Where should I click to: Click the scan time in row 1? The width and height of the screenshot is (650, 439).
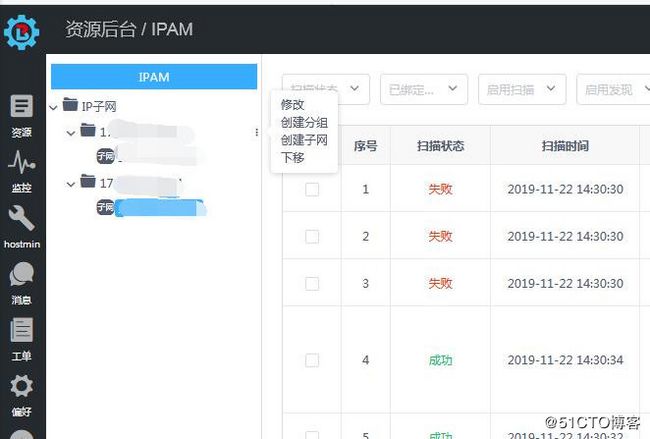click(x=565, y=189)
